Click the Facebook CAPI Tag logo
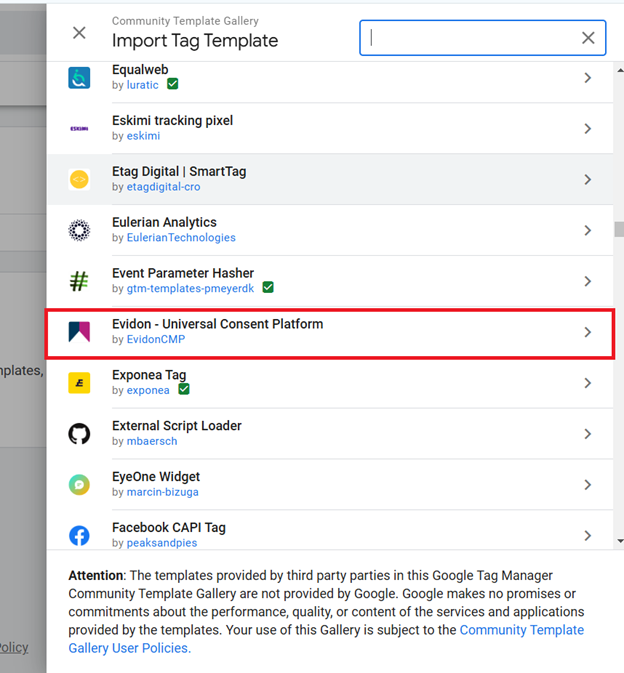 (x=79, y=535)
